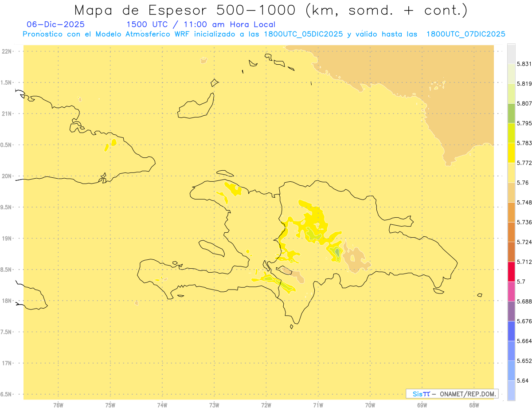Click the colorbar value 5.652
Viewport: 532px width, 411px height.
(524, 361)
